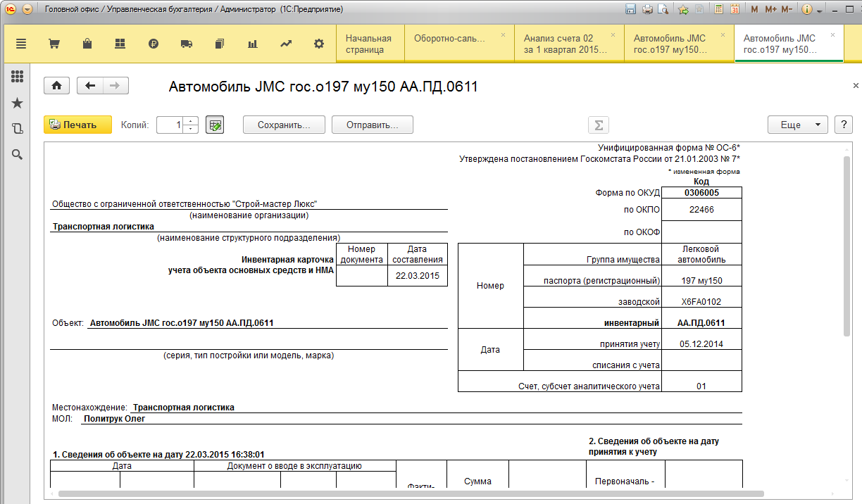Open the history scroll icon in the sidebar
The height and width of the screenshot is (504, 862).
pos(18,129)
